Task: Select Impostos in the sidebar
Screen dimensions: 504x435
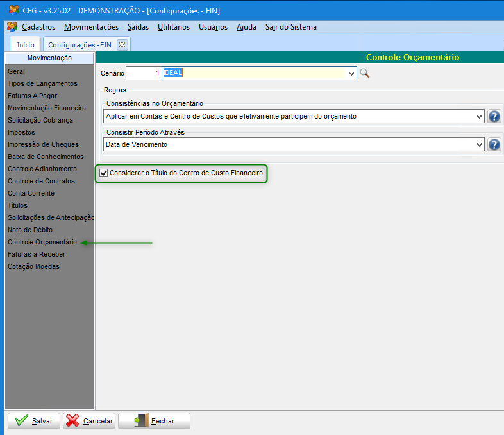Action: (x=21, y=132)
